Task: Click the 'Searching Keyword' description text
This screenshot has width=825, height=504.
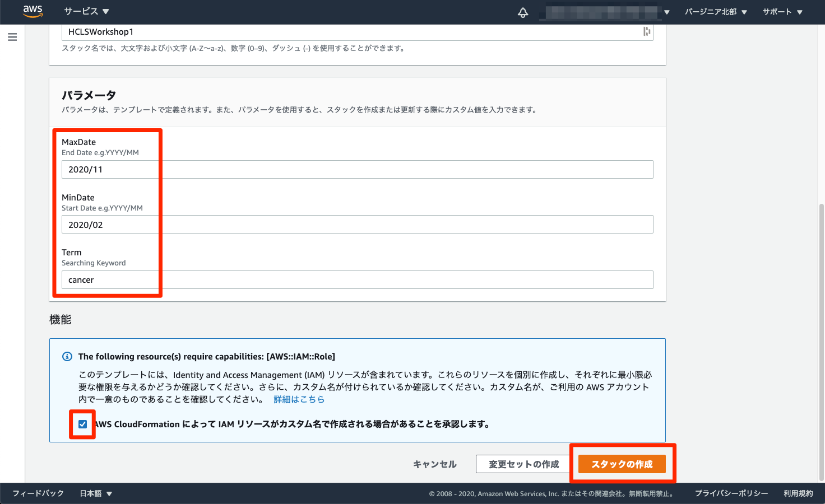Action: [x=94, y=263]
